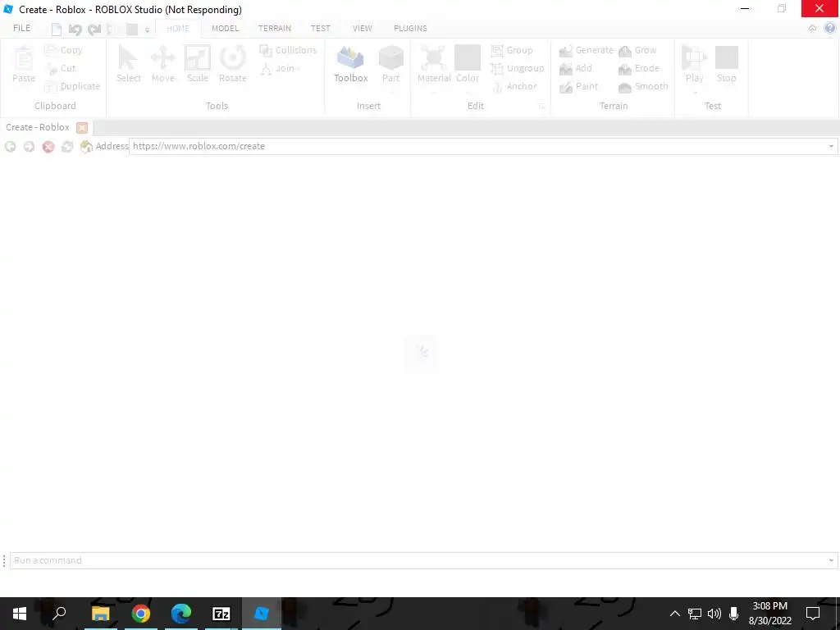The width and height of the screenshot is (840, 630).
Task: Switch to the MODEL ribbon tab
Action: click(225, 29)
